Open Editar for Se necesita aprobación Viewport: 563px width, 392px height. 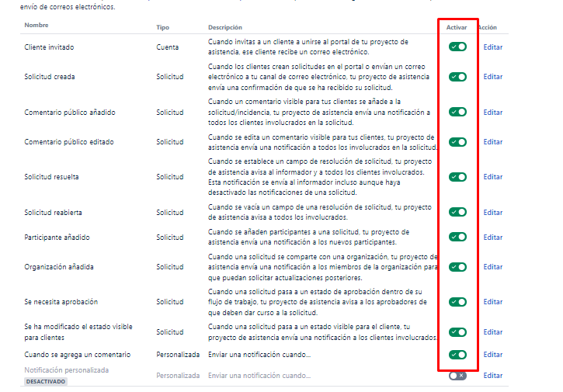point(492,301)
